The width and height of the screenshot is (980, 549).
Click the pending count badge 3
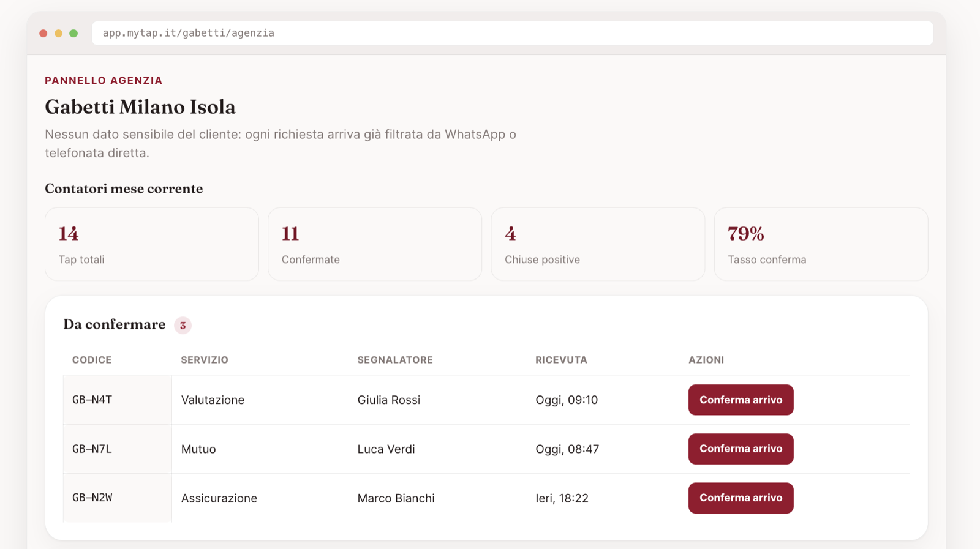click(x=183, y=325)
